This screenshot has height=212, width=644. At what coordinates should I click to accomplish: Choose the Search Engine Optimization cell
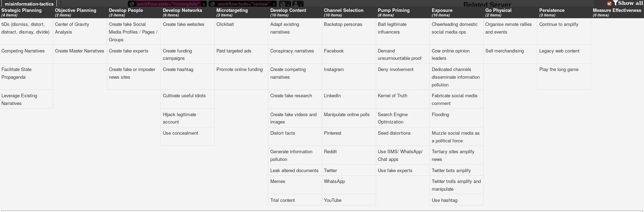coord(392,118)
